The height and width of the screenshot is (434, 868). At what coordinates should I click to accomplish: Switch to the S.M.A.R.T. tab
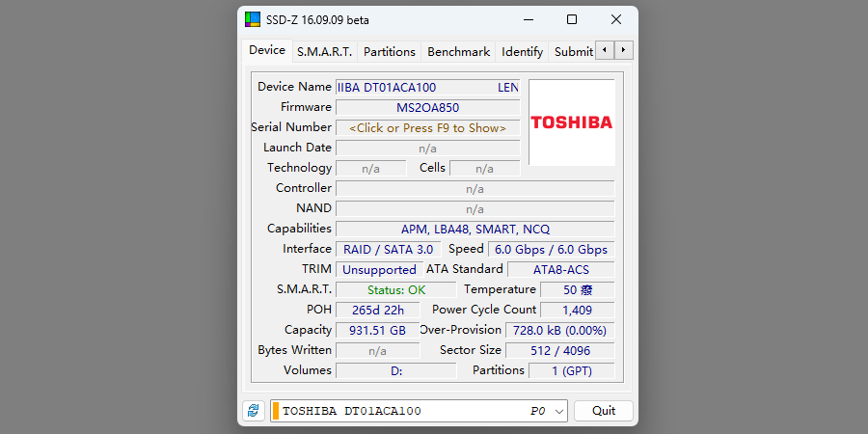coord(324,52)
